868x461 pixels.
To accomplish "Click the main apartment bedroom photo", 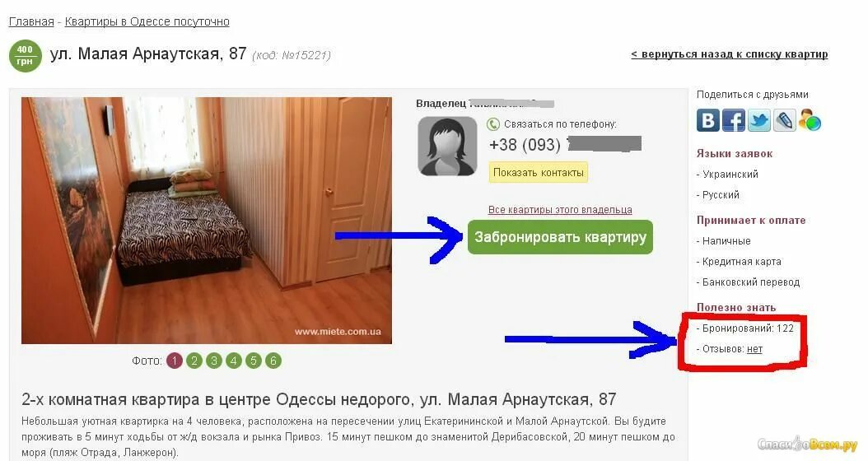I will tap(207, 221).
